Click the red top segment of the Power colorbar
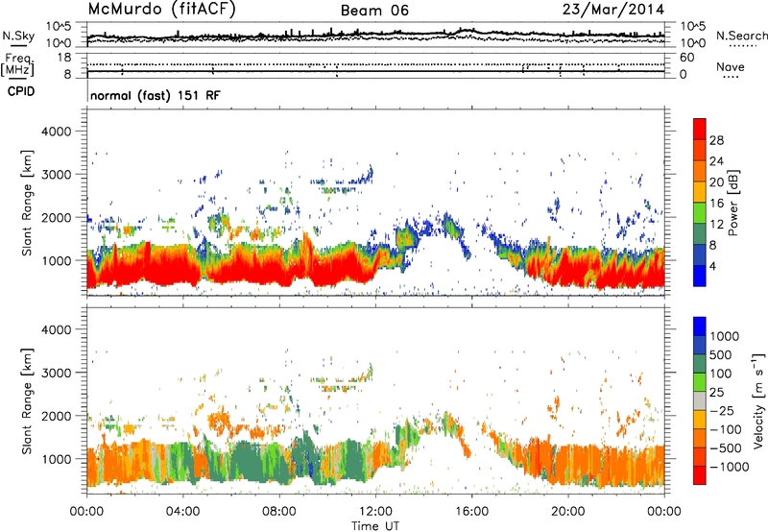 click(700, 129)
